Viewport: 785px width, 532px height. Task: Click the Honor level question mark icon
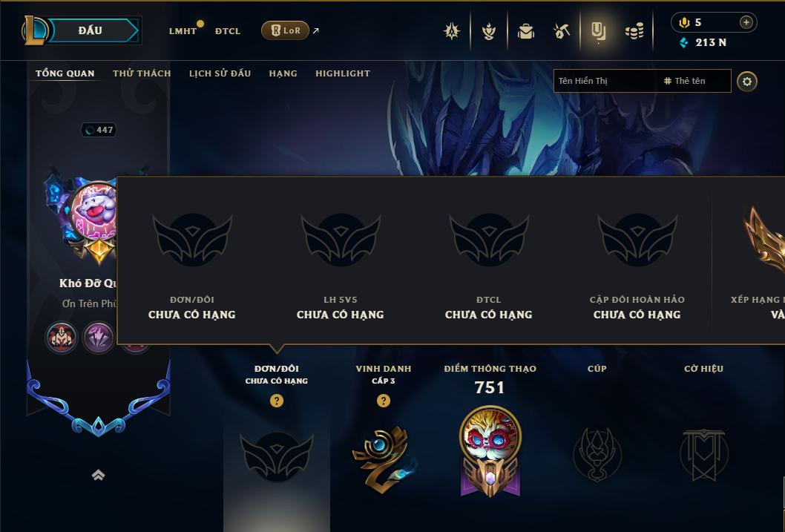coord(384,401)
